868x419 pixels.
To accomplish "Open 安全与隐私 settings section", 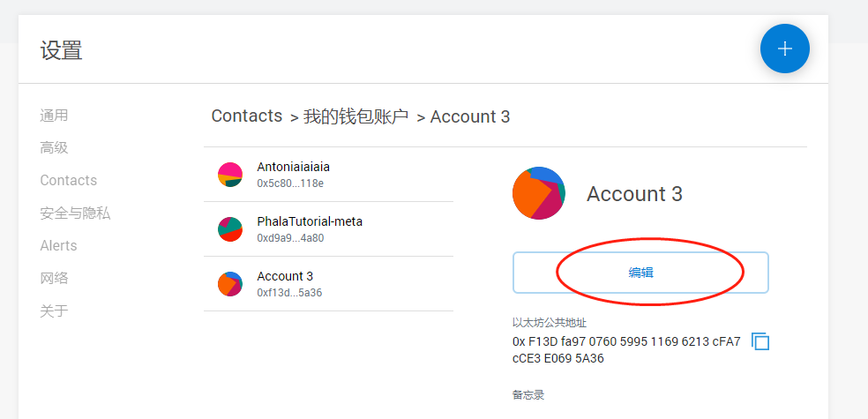I will (75, 213).
